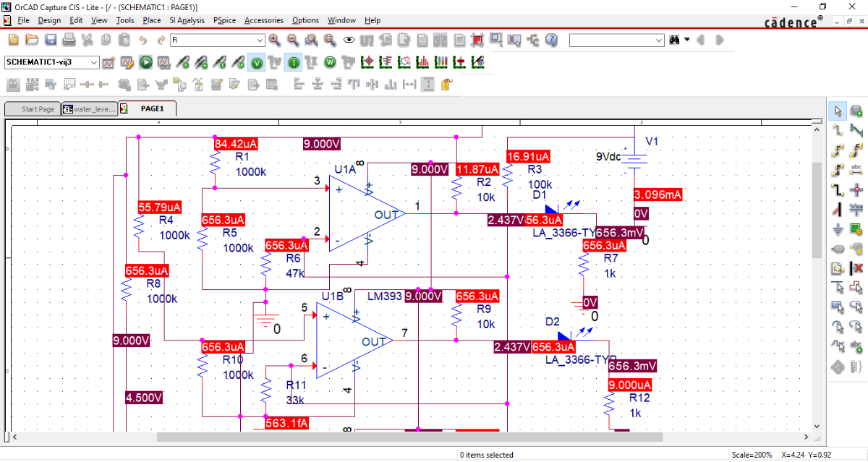Open the Window menu
The width and height of the screenshot is (868, 462).
click(x=341, y=20)
